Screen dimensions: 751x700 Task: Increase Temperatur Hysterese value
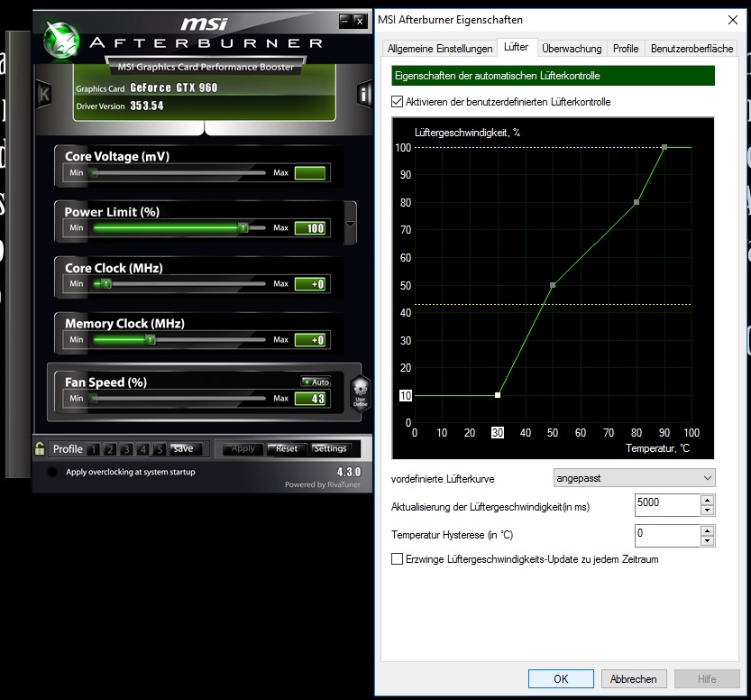(x=707, y=530)
